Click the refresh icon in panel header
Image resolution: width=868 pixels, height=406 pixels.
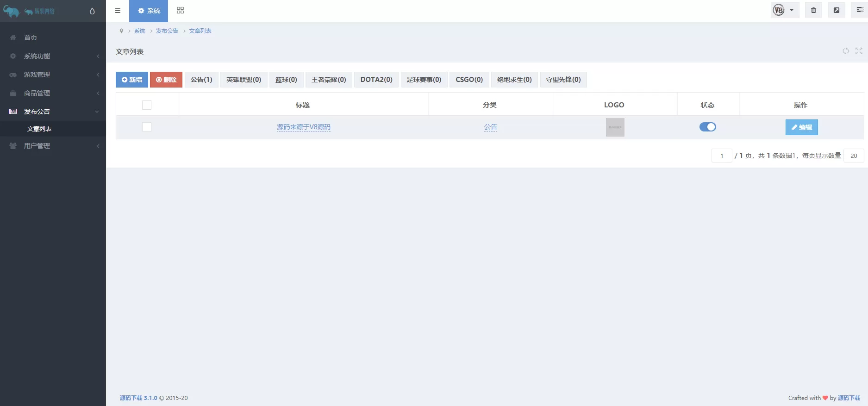(x=846, y=51)
